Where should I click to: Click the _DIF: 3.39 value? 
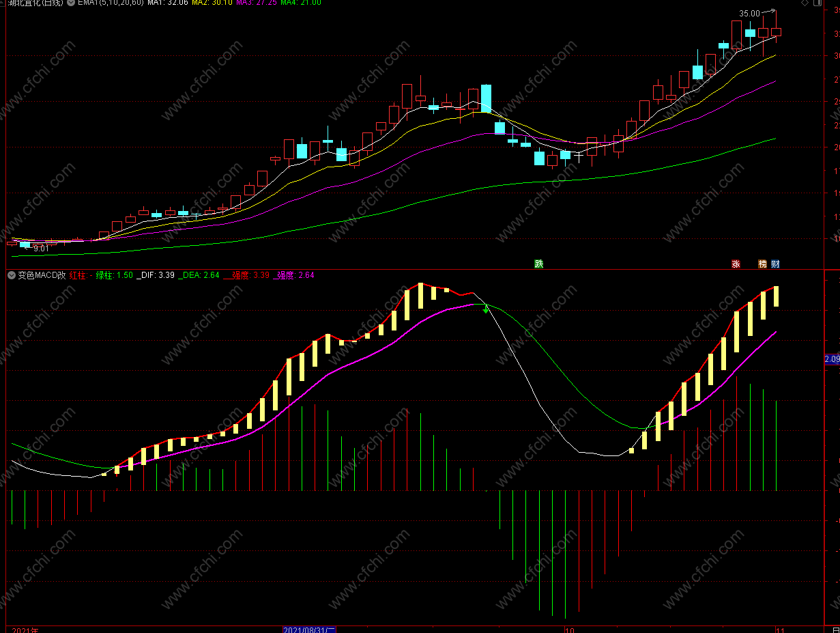tap(156, 275)
